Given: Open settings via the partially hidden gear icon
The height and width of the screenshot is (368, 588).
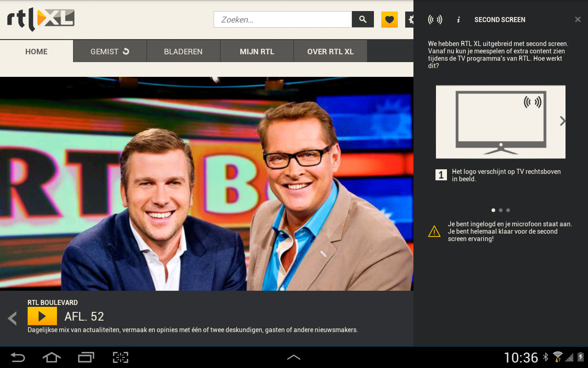Looking at the screenshot, I should pyautogui.click(x=409, y=19).
